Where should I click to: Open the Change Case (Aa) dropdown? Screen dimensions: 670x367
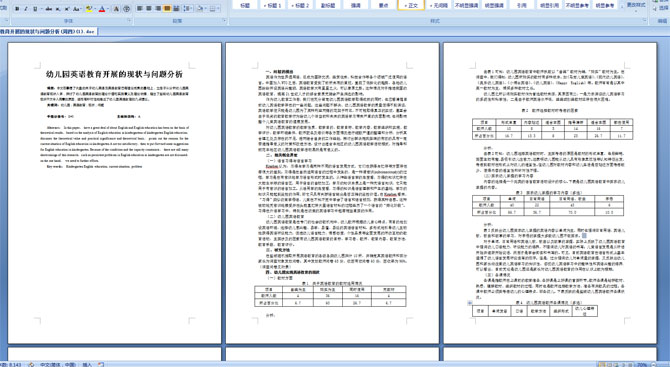coord(77,9)
